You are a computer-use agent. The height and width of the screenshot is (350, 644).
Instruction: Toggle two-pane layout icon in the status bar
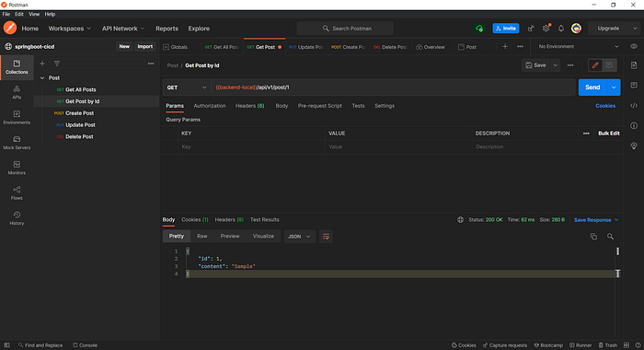627,345
